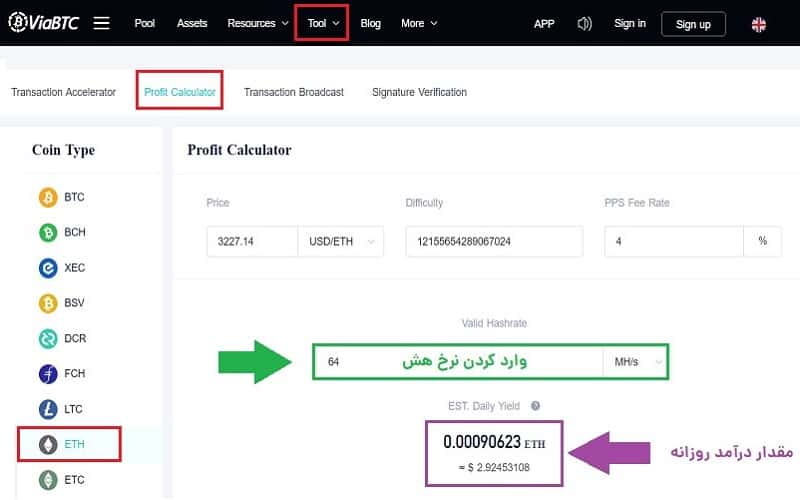Click the Price input field
800x500 pixels.
[x=252, y=241]
